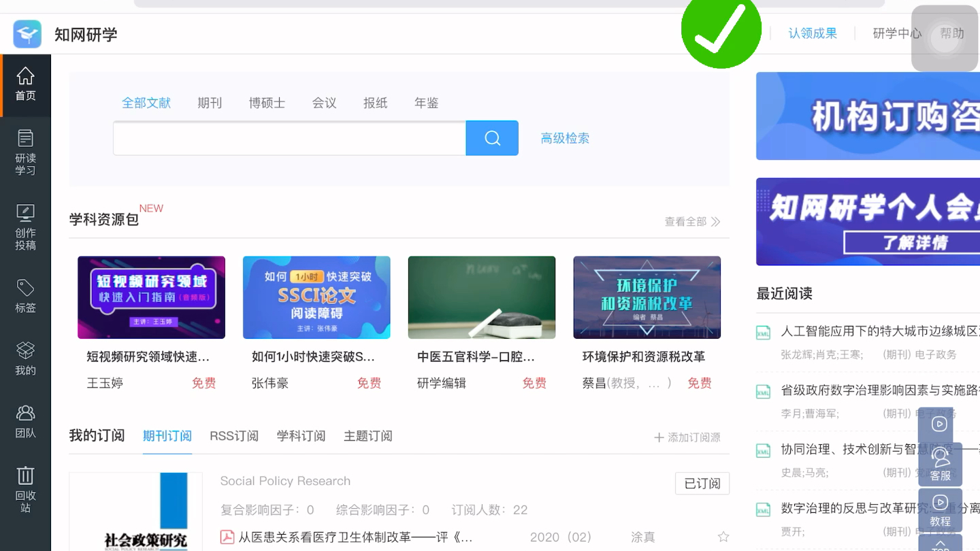980x551 pixels.
Task: Open the 教程 floating button
Action: pos(940,510)
